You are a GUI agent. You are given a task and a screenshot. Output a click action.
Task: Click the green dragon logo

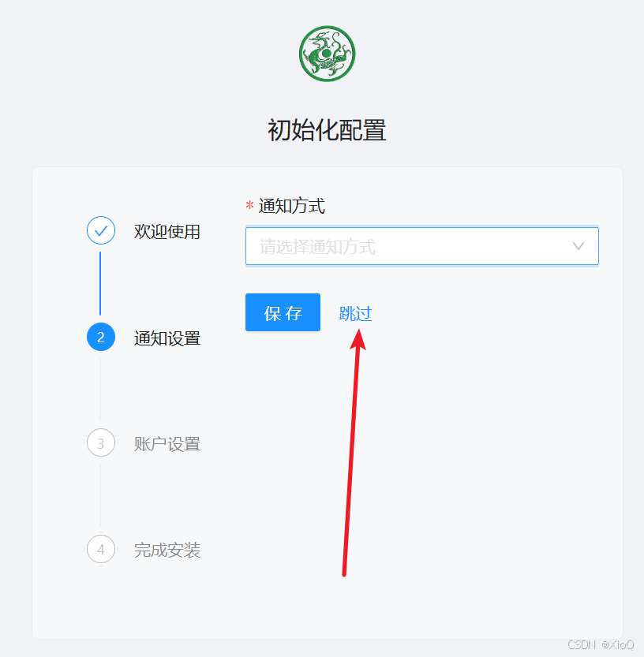tap(327, 54)
